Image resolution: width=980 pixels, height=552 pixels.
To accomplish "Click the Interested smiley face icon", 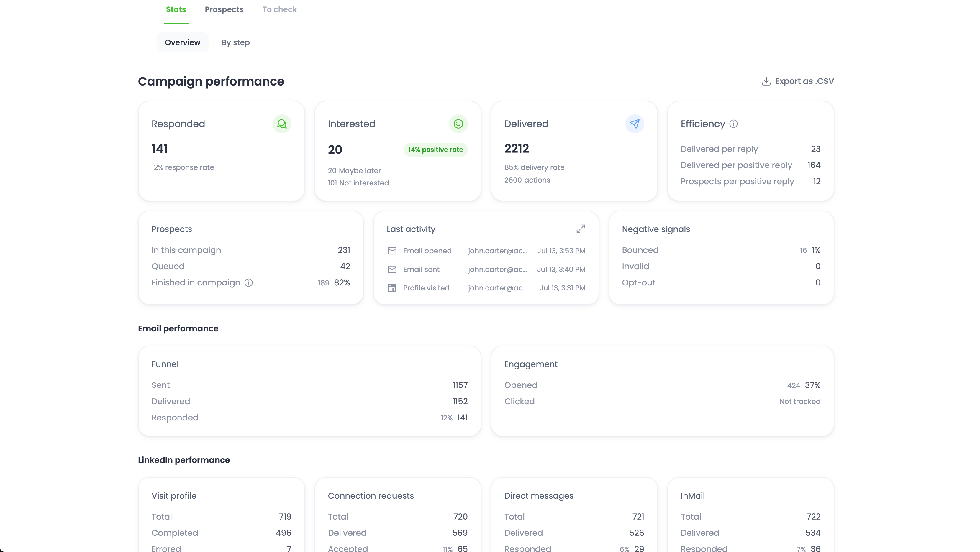I will coord(458,124).
